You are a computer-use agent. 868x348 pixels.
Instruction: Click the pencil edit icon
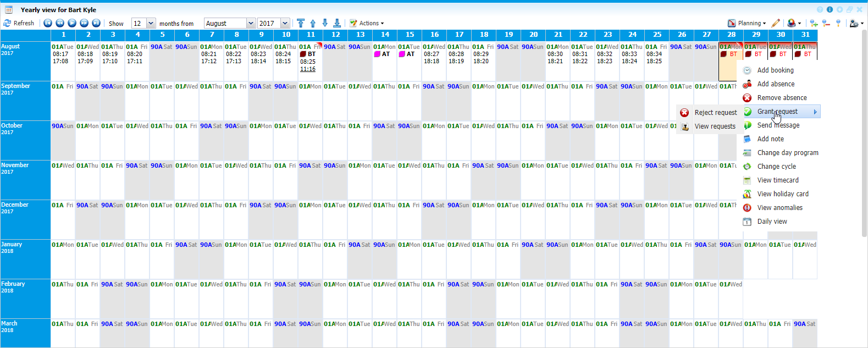(776, 23)
